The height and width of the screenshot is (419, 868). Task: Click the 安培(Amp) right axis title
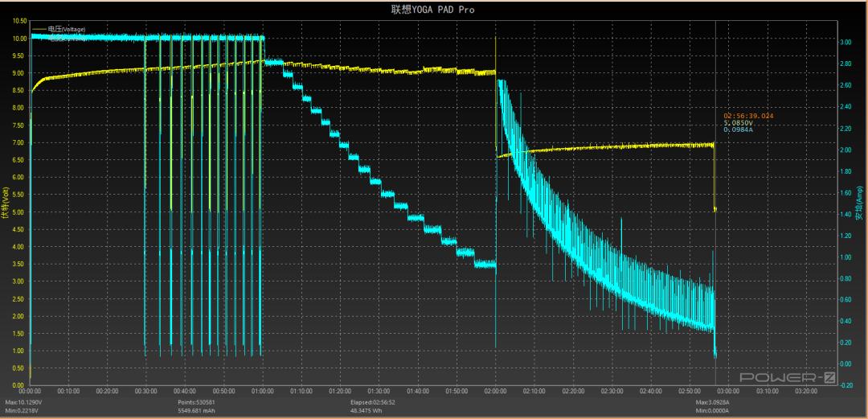pyautogui.click(x=859, y=207)
